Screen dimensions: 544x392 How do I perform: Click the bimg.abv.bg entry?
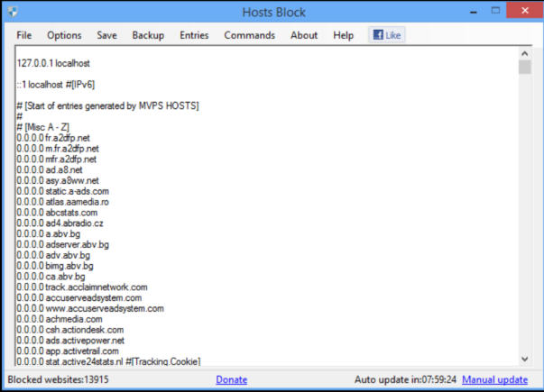pos(55,266)
